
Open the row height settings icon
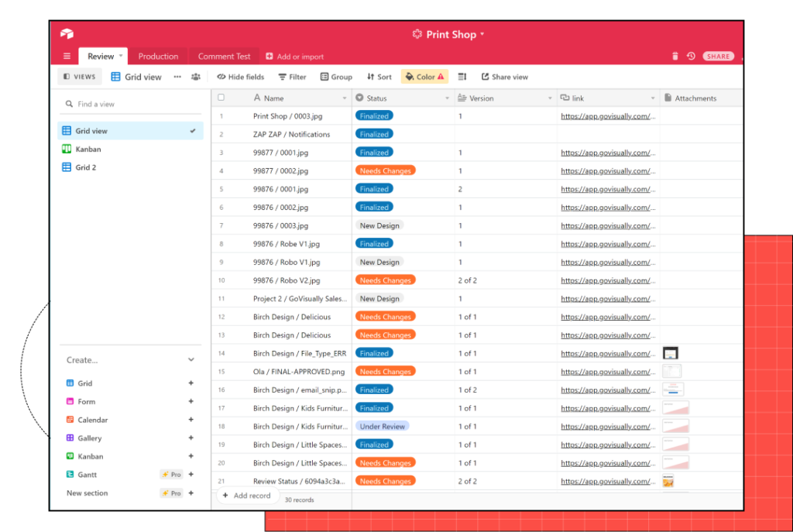(462, 77)
